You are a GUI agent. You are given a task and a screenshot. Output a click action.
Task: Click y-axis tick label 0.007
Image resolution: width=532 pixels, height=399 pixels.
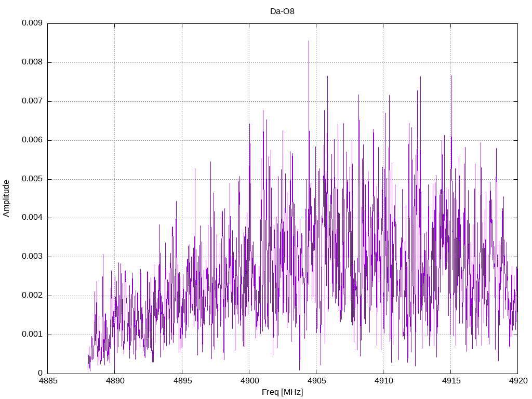32,101
